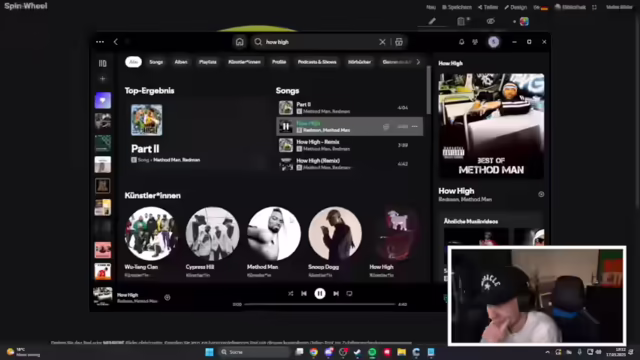
Task: Toggle the eye visibility icon in Spin Wheel
Action: point(491,21)
